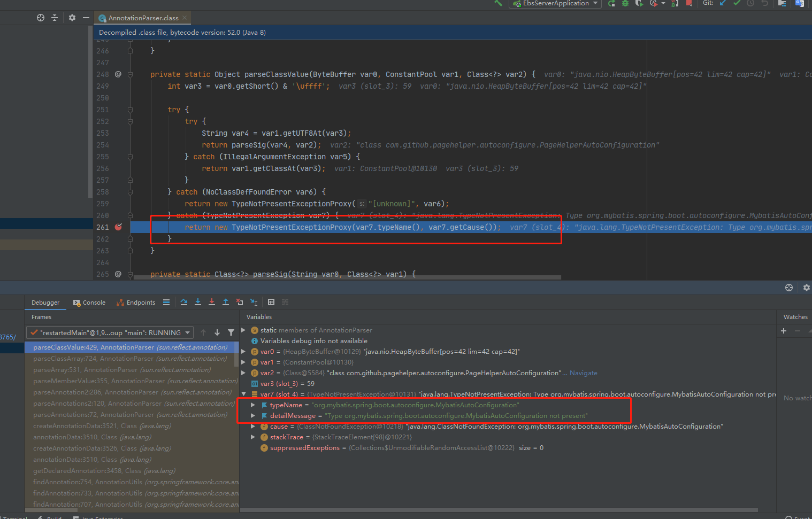Expand static members of AnnotationParser
This screenshot has height=519, width=812.
click(x=243, y=330)
